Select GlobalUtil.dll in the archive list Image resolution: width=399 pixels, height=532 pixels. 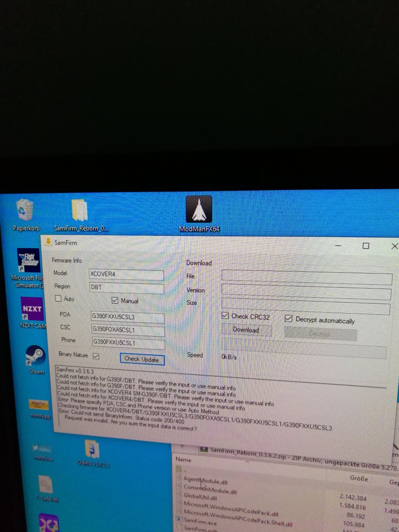tap(200, 497)
